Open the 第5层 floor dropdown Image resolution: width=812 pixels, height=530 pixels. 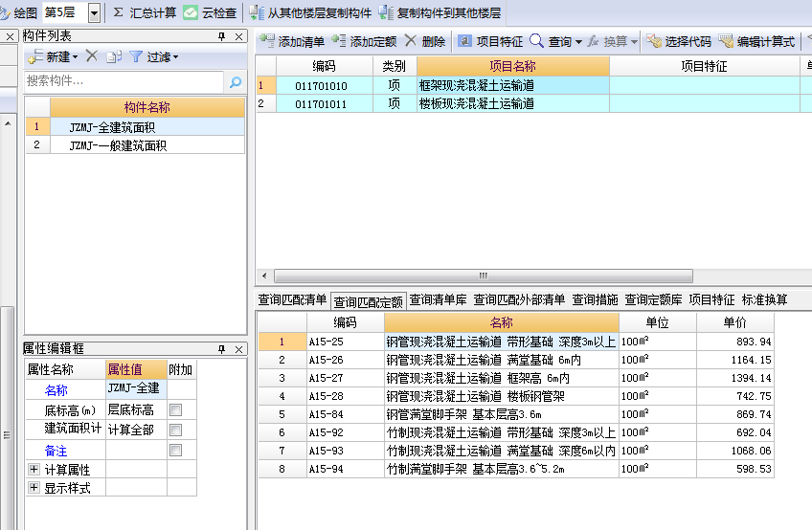[94, 12]
